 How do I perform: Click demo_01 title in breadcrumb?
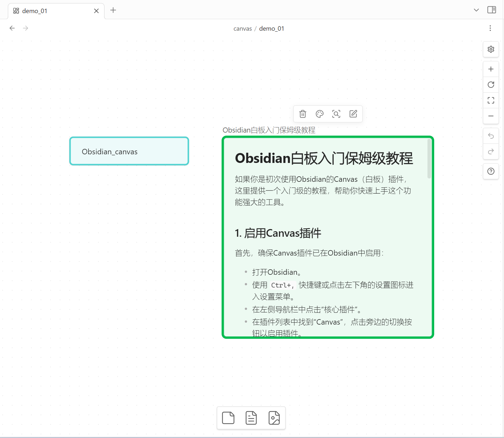pyautogui.click(x=272, y=28)
